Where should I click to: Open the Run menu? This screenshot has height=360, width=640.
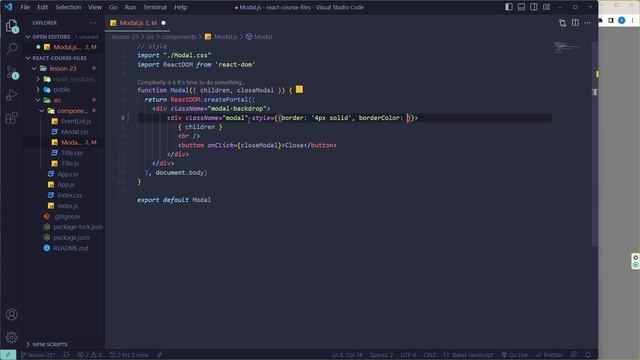point(130,7)
